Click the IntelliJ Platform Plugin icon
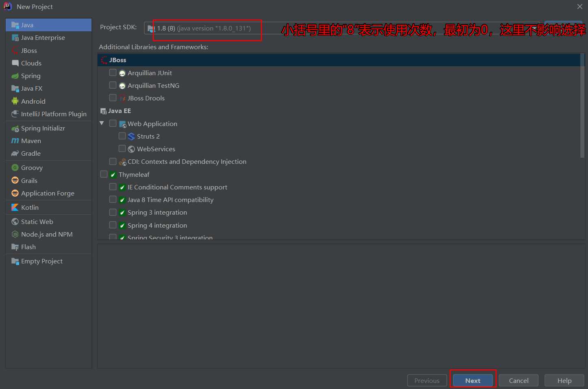Viewport: 588px width, 389px height. pyautogui.click(x=15, y=114)
